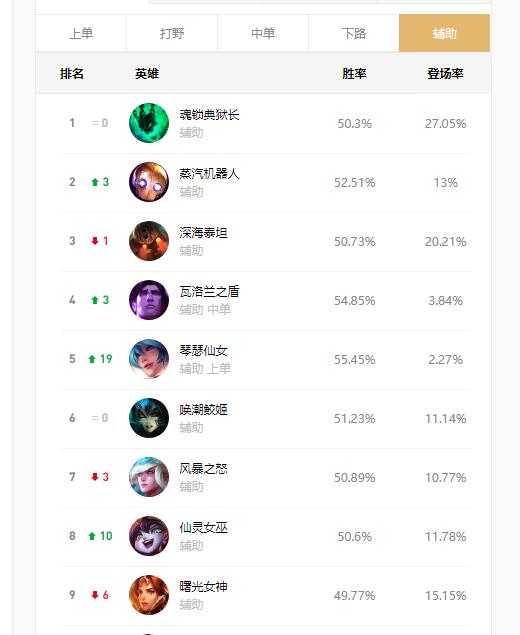Open the 中单 role tab
This screenshot has height=635, width=520.
[263, 33]
